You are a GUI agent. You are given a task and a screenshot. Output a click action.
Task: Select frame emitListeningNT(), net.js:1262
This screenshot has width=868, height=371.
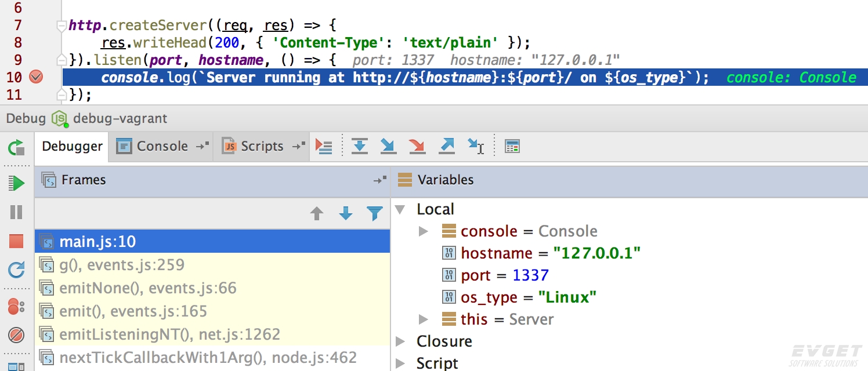tap(212, 334)
